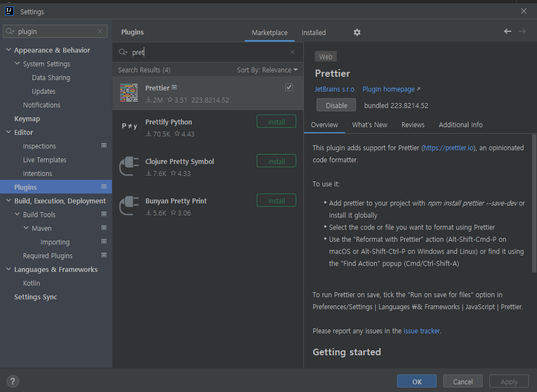This screenshot has height=392, width=537.
Task: Open the plugins gear settings menu
Action: coord(357,32)
